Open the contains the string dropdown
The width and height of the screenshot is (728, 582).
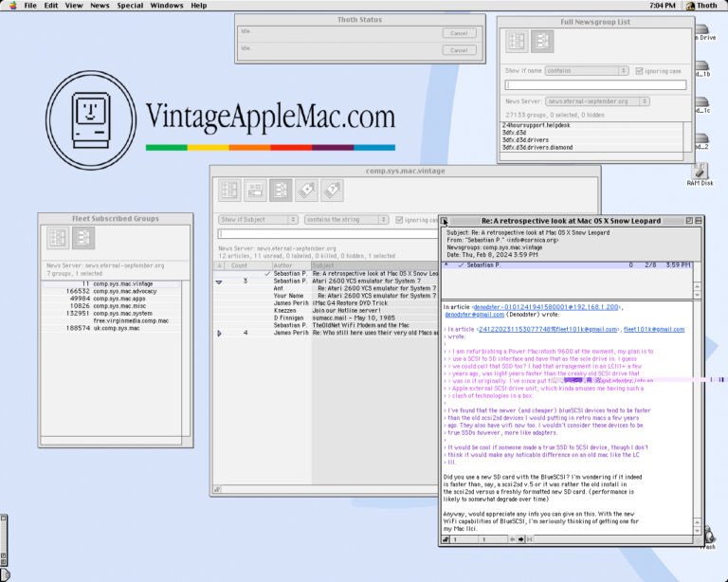346,220
